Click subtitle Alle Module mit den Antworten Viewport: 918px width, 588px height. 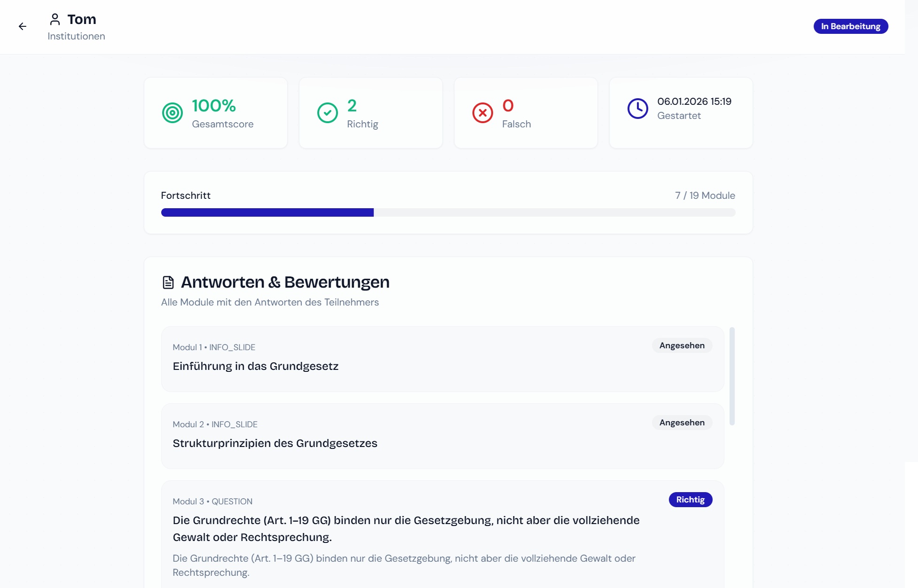pyautogui.click(x=270, y=302)
